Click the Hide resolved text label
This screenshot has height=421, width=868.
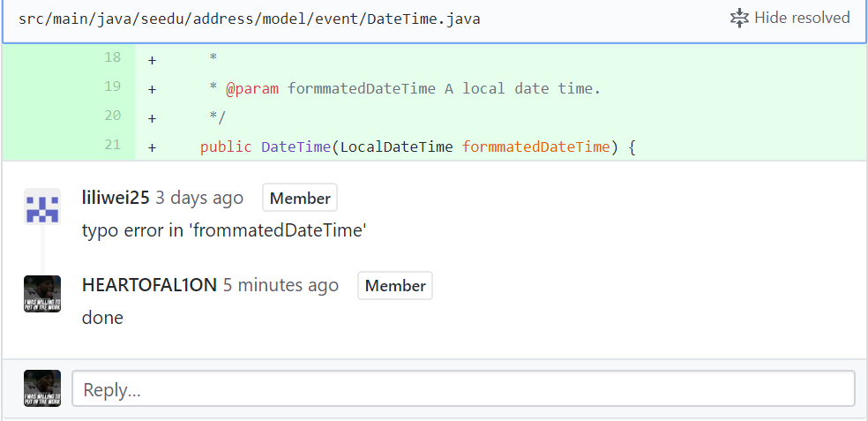pyautogui.click(x=802, y=19)
